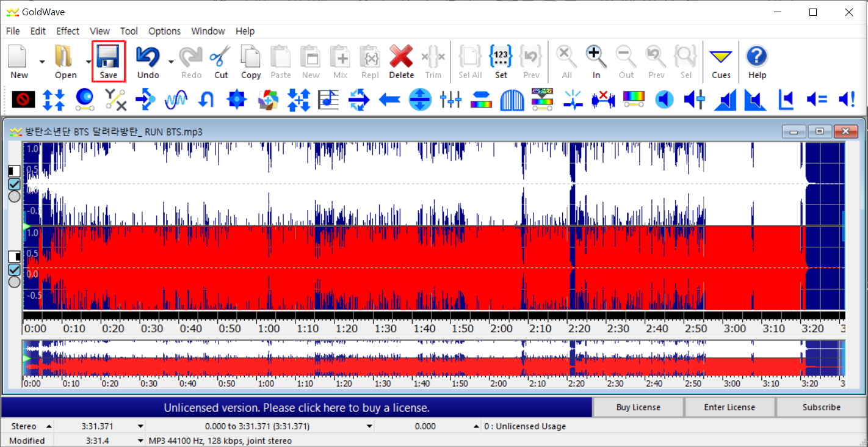Open the Effect menu
868x447 pixels.
click(68, 31)
